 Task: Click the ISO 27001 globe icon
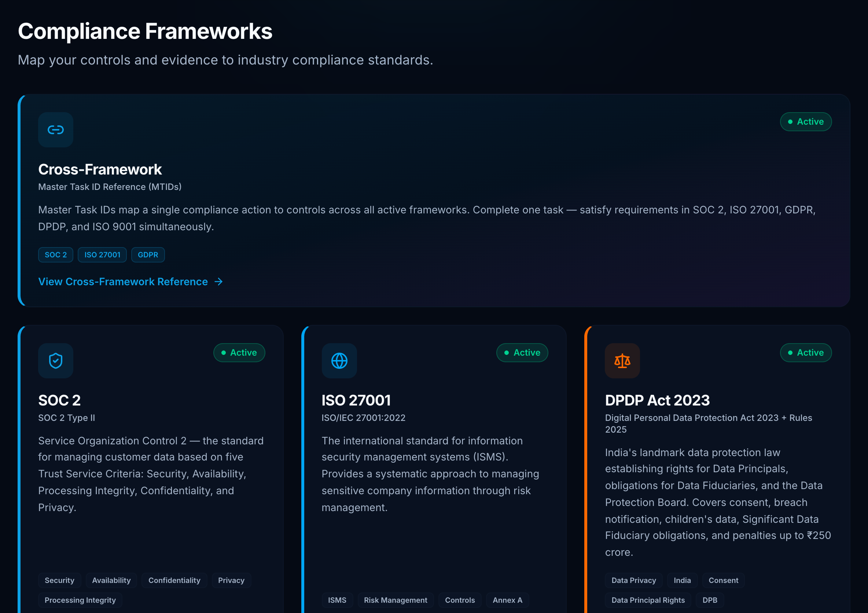point(339,360)
